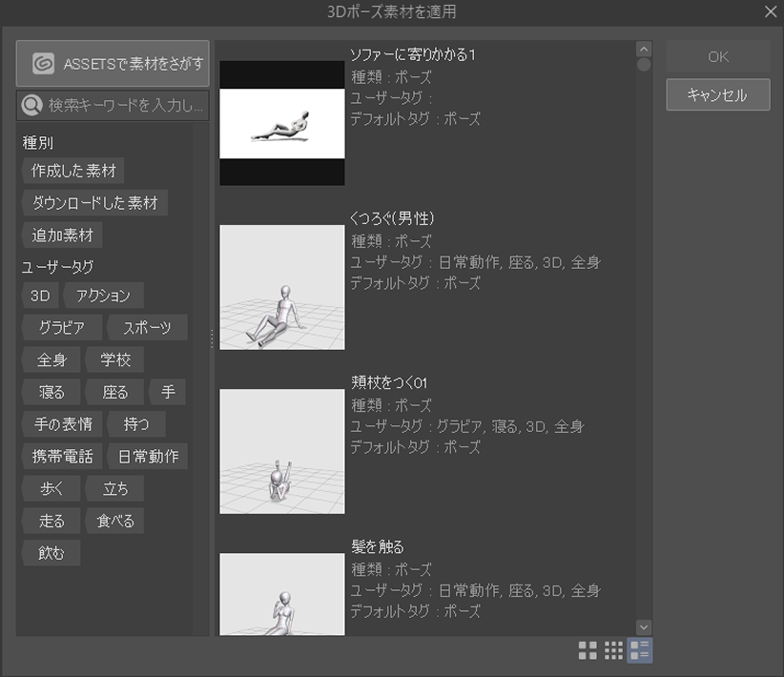Click user tags line of 頬杖をつく01

point(467,426)
